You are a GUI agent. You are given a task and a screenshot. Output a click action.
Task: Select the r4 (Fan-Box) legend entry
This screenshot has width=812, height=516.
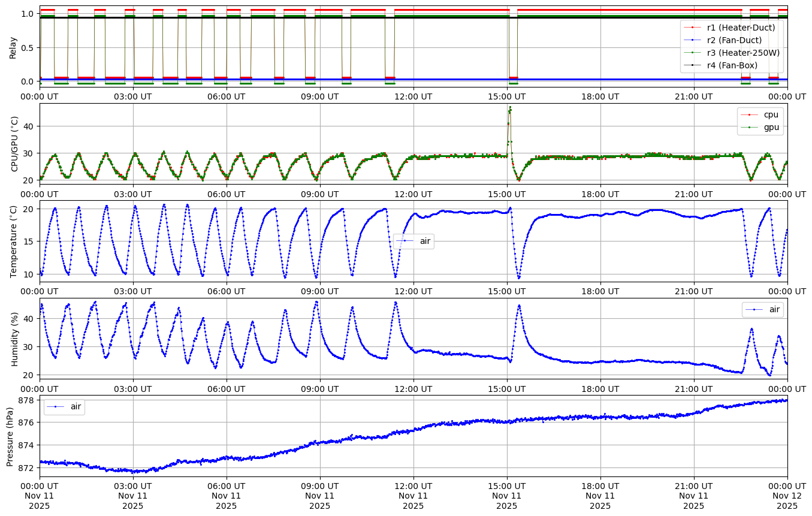click(x=732, y=65)
